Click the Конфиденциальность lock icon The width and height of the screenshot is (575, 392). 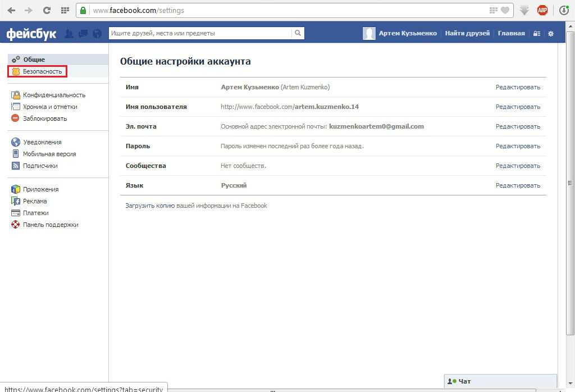[15, 95]
